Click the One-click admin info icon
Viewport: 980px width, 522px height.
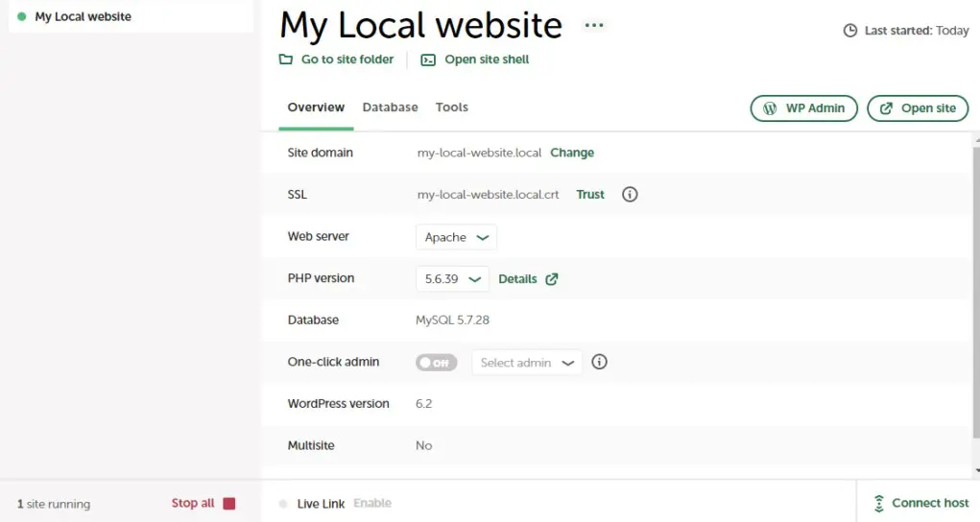(600, 363)
